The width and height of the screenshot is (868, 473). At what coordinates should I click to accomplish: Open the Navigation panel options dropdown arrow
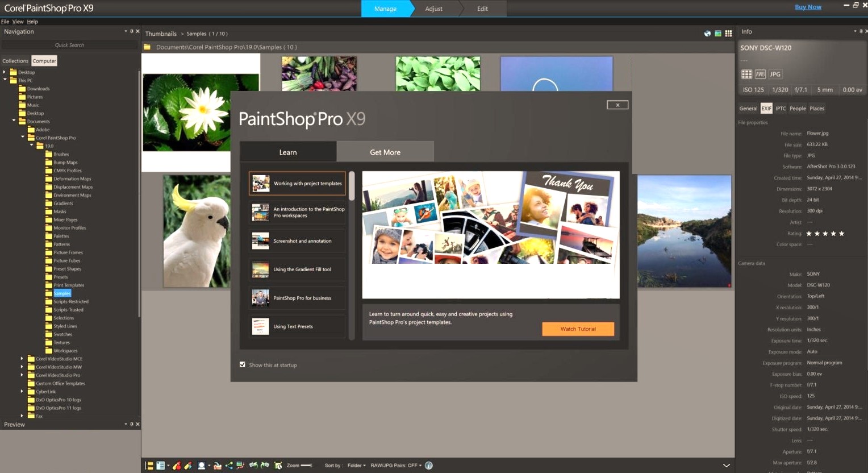(x=126, y=31)
